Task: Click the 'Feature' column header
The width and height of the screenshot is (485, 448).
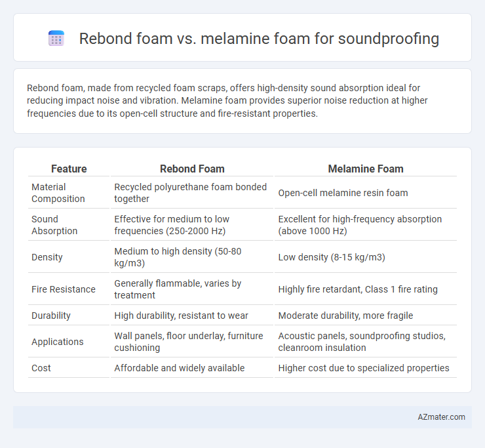Action: coord(69,169)
